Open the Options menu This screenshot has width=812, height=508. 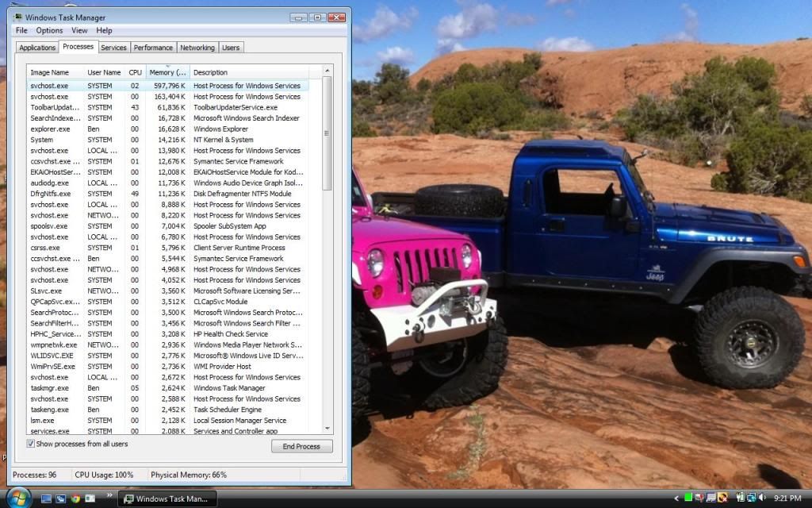49,31
